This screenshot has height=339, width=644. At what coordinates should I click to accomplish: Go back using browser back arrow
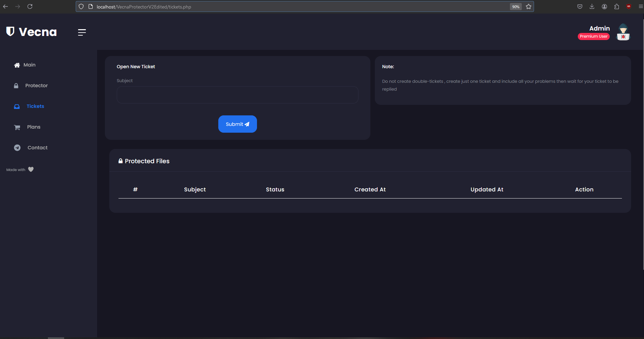click(x=5, y=6)
